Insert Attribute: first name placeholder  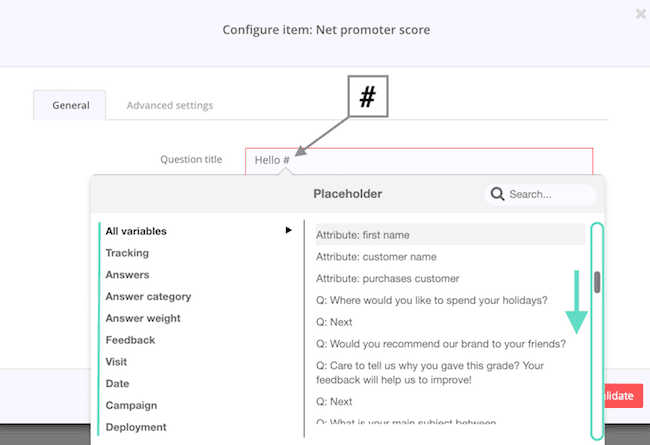tap(451, 235)
